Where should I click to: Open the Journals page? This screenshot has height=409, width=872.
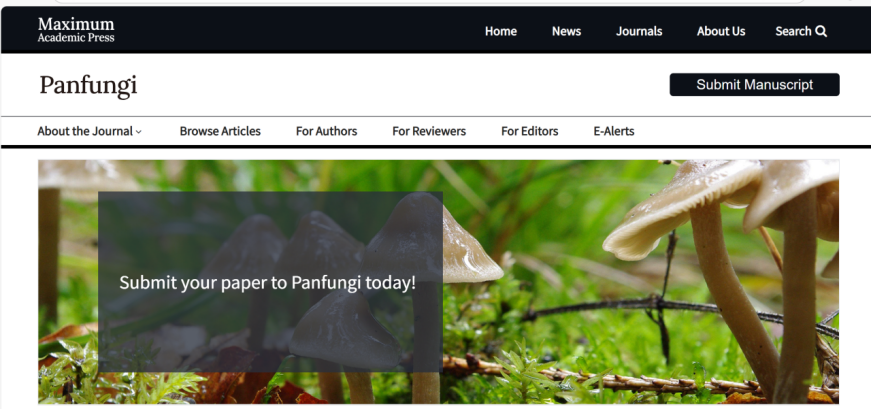pyautogui.click(x=639, y=31)
